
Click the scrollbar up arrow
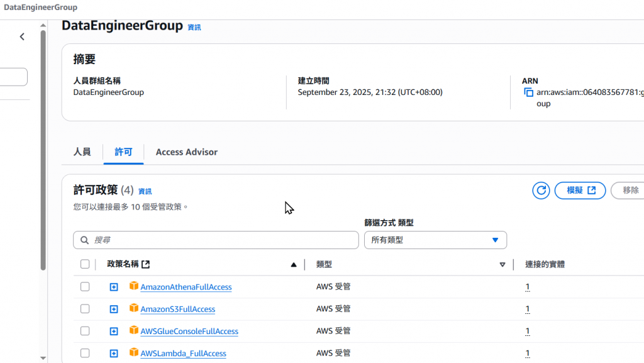(x=43, y=25)
